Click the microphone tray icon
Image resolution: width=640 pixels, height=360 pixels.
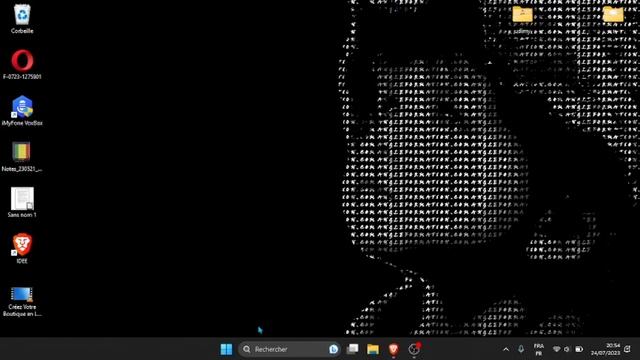coord(521,349)
